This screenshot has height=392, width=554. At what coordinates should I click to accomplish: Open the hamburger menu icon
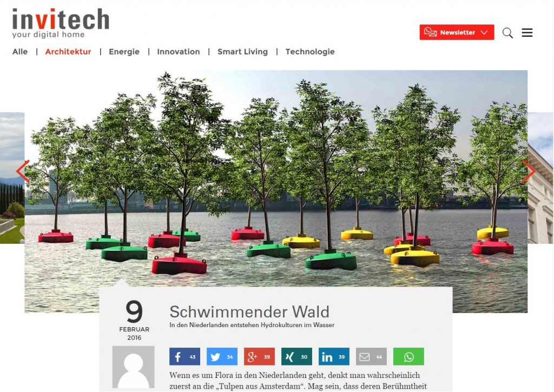527,33
